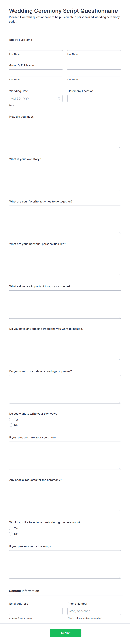Select "No" for including ceremony music

point(11,534)
